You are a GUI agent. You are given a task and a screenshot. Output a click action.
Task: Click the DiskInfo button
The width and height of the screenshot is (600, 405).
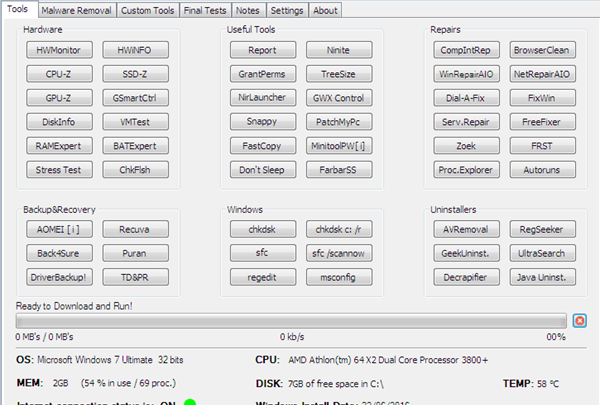[59, 122]
